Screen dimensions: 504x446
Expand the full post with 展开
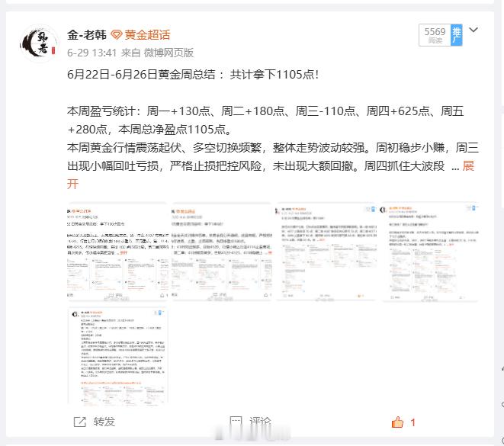pyautogui.click(x=468, y=166)
